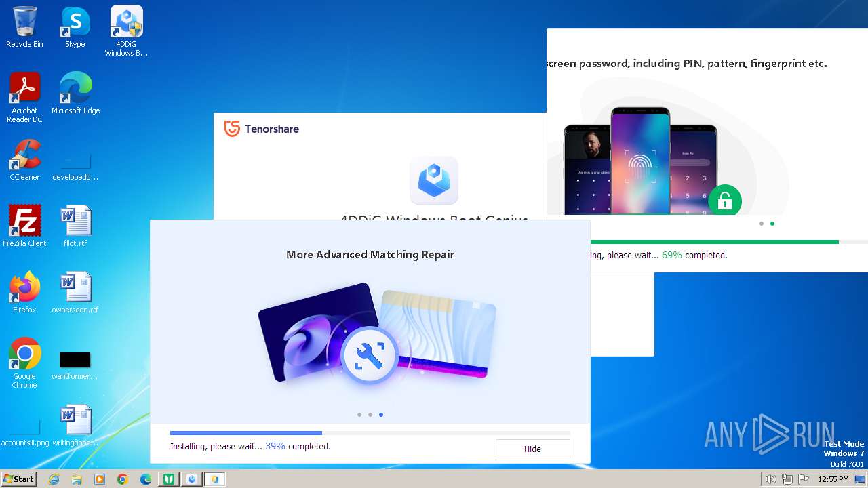
Task: Switch to the 4DDiG installer taskbar button
Action: [x=192, y=479]
